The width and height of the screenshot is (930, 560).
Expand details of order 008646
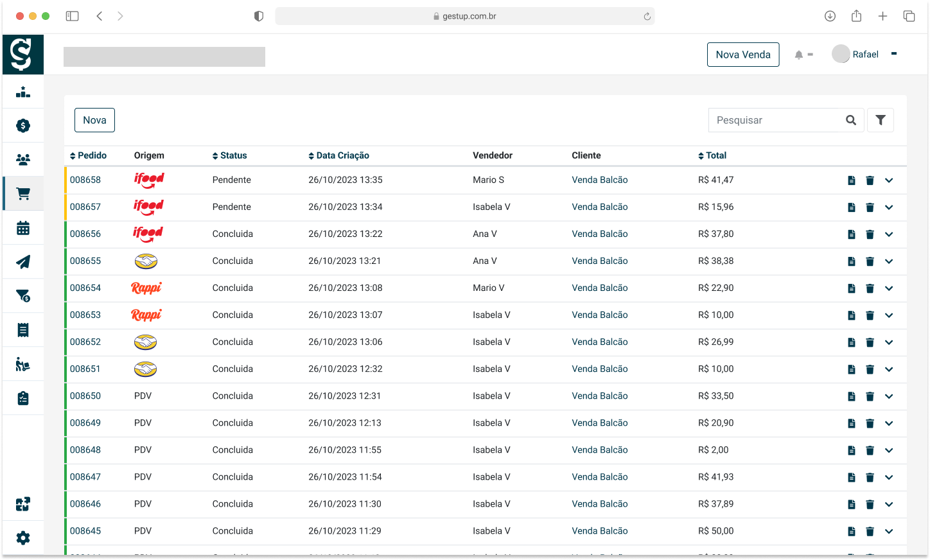(x=889, y=504)
